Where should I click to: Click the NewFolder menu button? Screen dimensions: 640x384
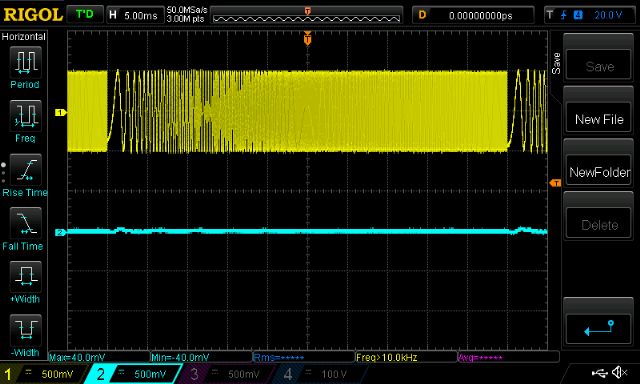point(599,172)
